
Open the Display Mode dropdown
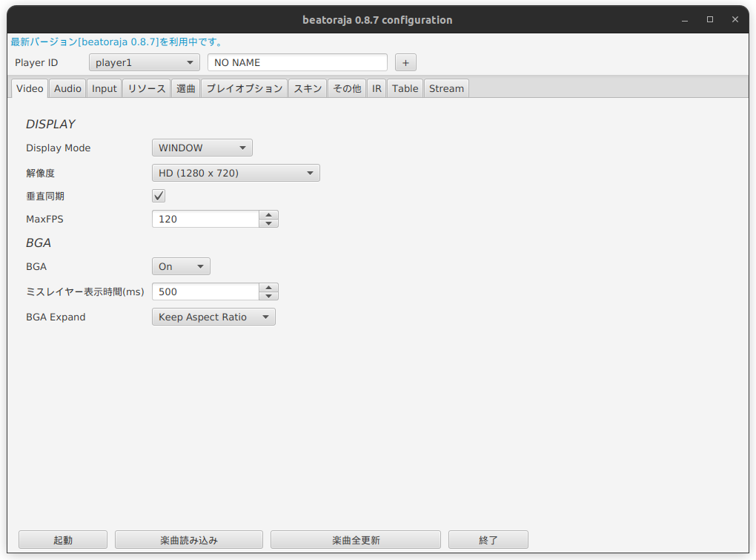point(202,148)
